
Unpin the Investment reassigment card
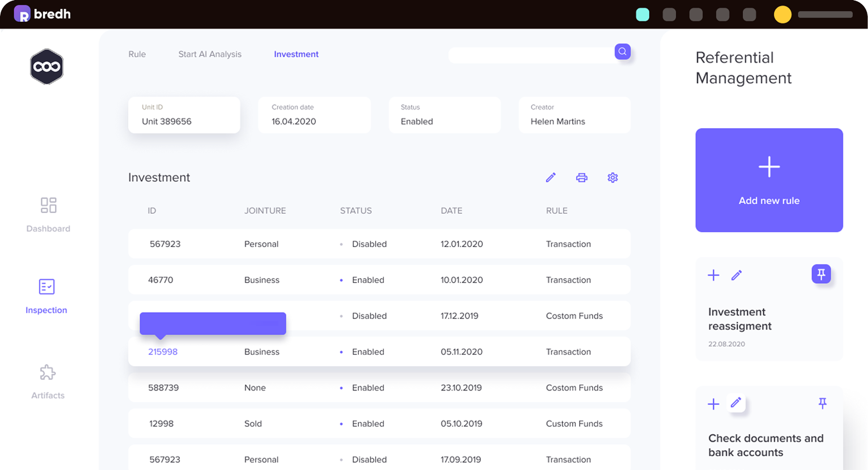coord(821,274)
